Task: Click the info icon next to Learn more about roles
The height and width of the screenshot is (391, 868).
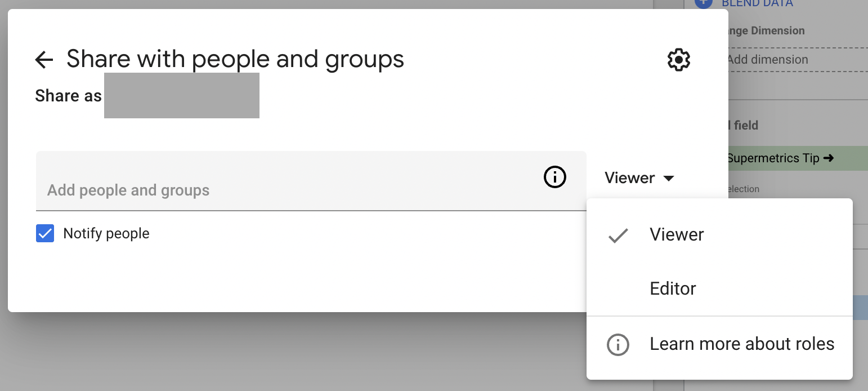Action: click(618, 344)
